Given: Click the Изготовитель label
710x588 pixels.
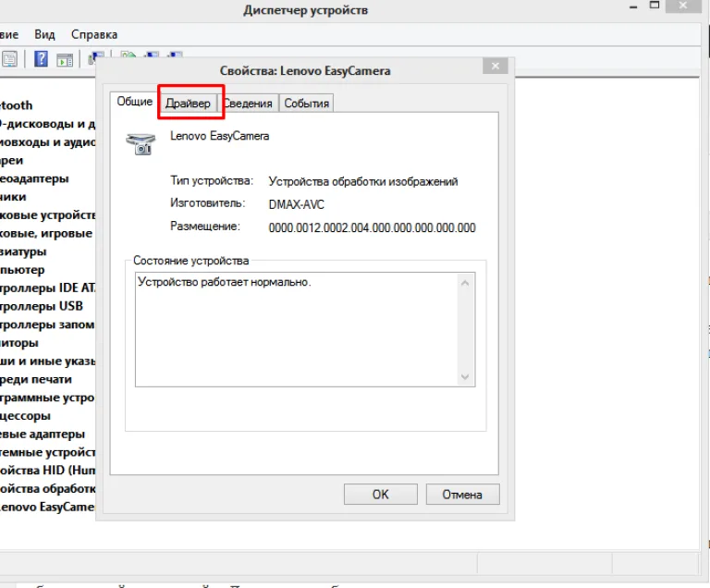Looking at the screenshot, I should tap(207, 203).
